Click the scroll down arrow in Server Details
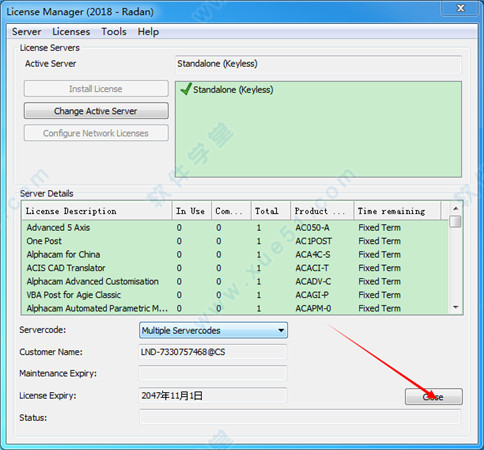This screenshot has width=484, height=450. (x=455, y=307)
